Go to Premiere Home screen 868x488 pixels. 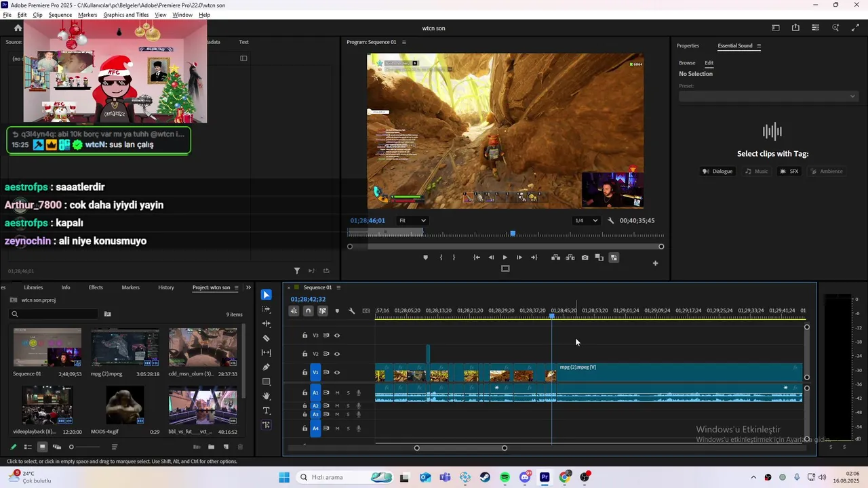point(18,28)
